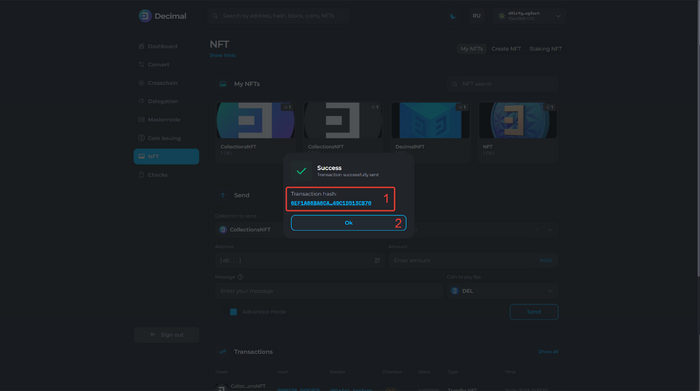Toggle dark mode moon icon

(x=453, y=16)
